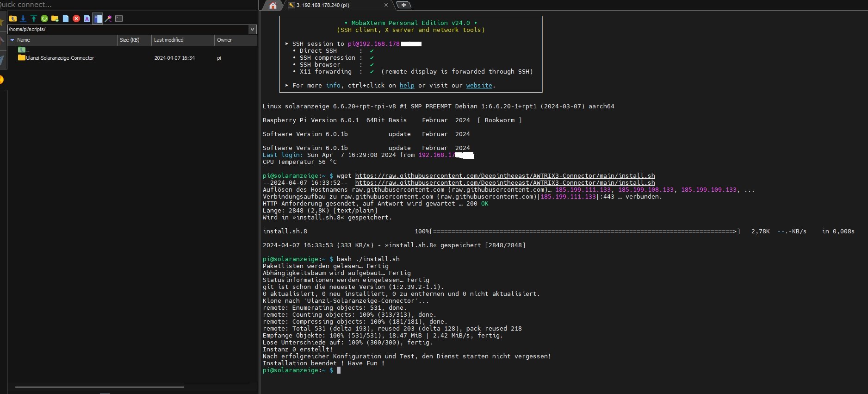Click the rename file 'A' icon

[x=87, y=19]
